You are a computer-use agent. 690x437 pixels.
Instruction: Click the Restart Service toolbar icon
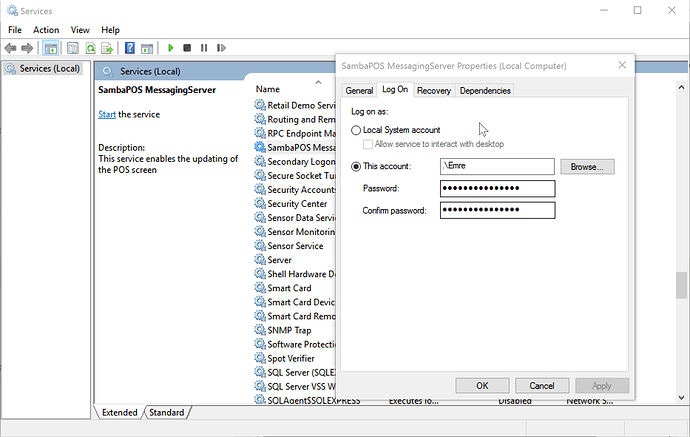click(221, 48)
